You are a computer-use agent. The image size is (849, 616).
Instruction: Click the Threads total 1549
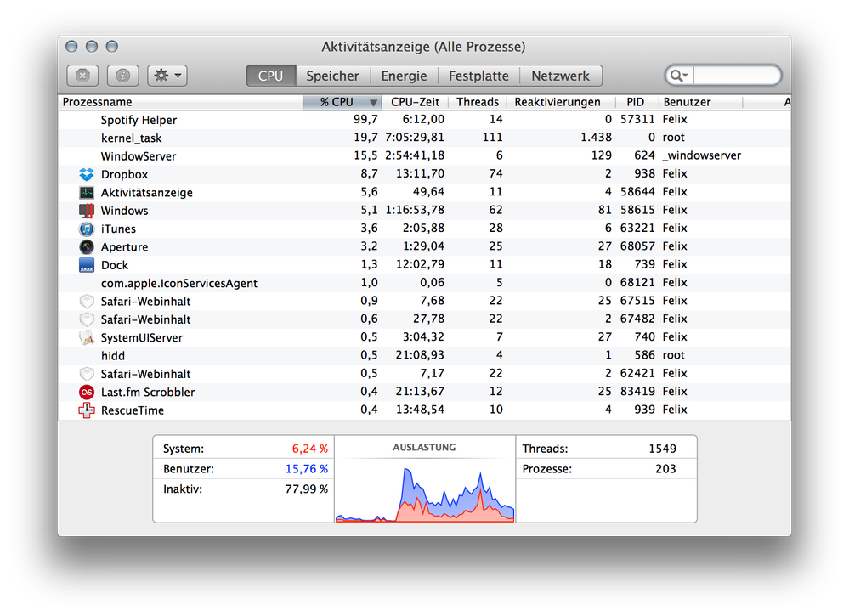point(663,449)
